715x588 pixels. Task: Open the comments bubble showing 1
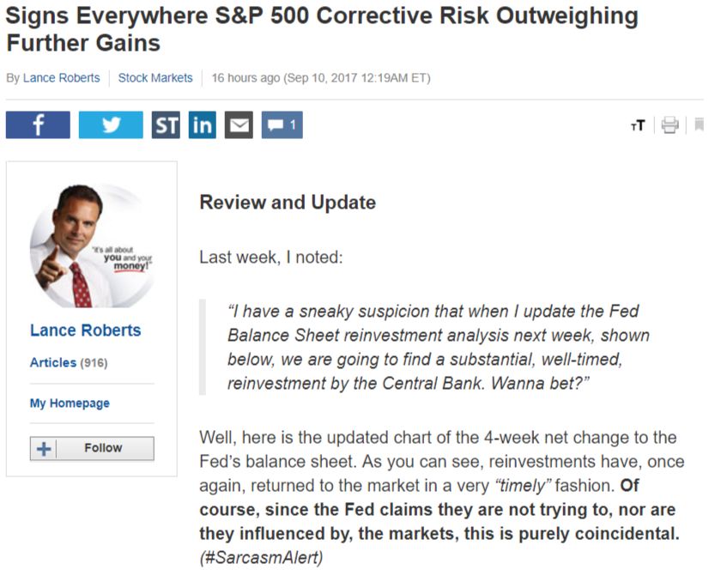pos(282,125)
